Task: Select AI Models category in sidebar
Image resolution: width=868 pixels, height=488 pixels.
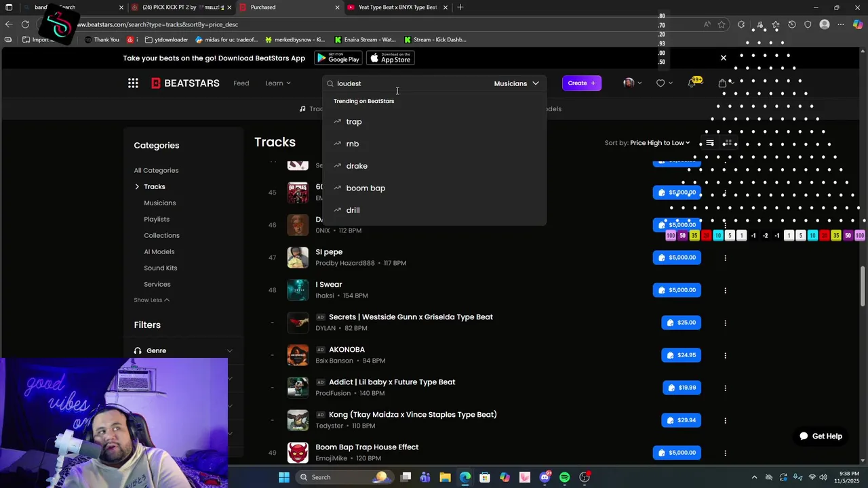Action: (x=159, y=252)
